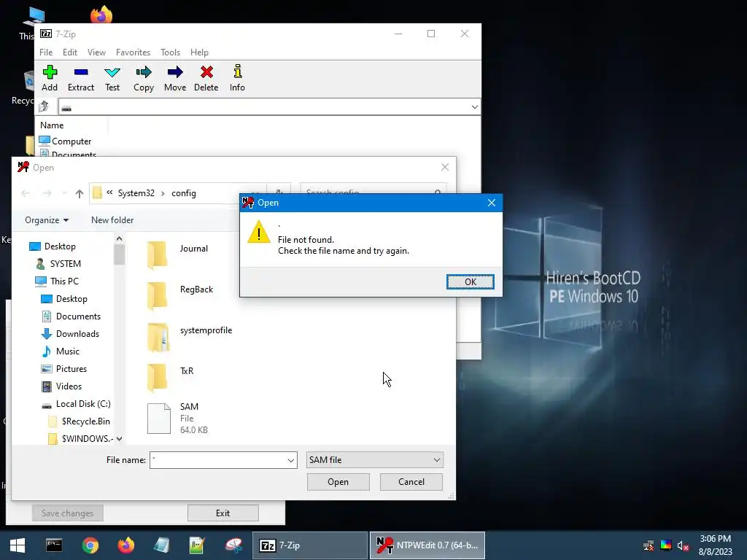Screen dimensions: 747x560
Task: Click 7-Zip up one level folder icon
Action: coord(44,106)
